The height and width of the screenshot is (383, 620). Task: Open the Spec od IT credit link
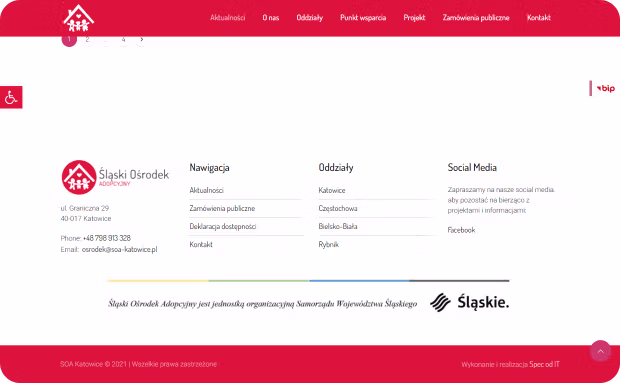[x=544, y=364]
